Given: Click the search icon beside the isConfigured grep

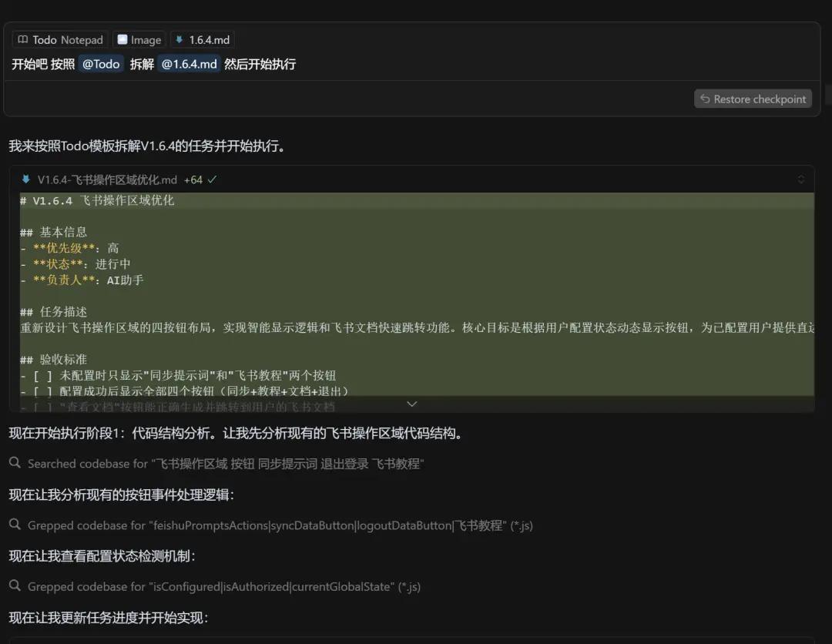Looking at the screenshot, I should tap(15, 586).
